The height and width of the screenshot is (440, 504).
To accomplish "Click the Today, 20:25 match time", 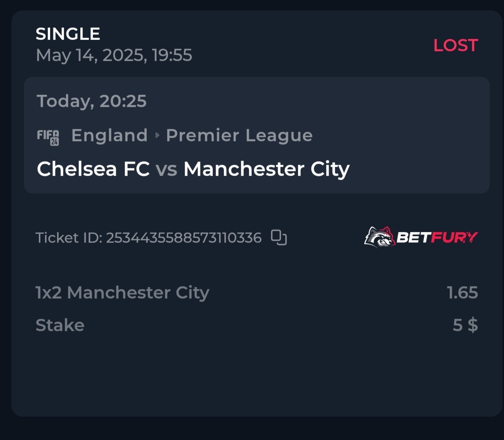I will click(91, 101).
